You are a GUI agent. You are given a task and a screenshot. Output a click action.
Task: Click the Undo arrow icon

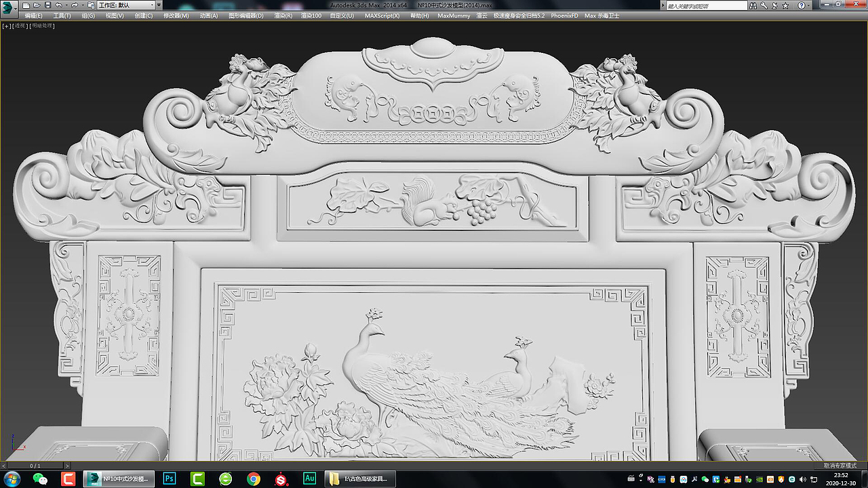[x=59, y=5]
